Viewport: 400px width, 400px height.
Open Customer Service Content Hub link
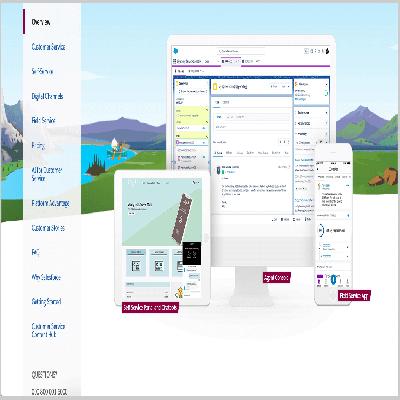coord(48,330)
